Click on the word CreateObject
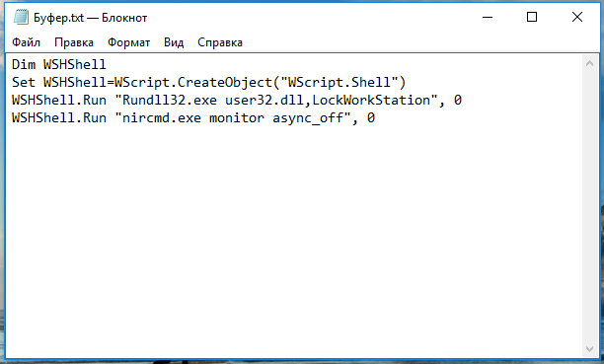The width and height of the screenshot is (604, 364). coord(225,82)
